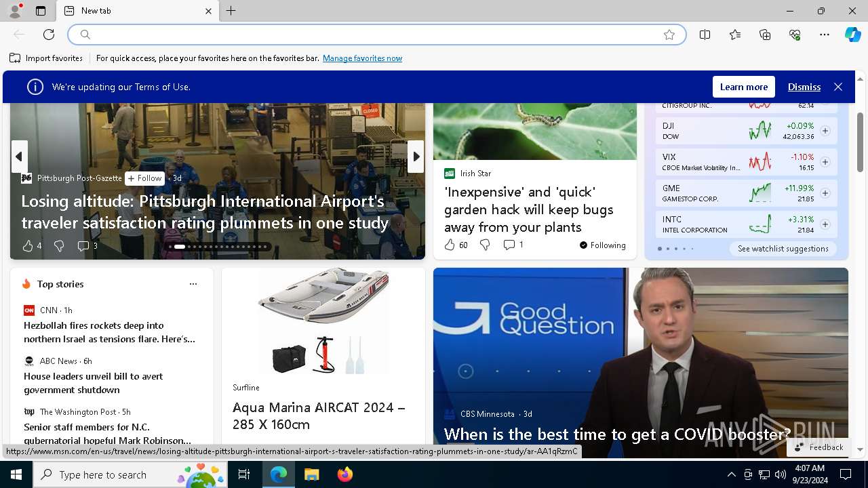This screenshot has width=868, height=488.
Task: Close the Terms of Use banner X
Action: [x=838, y=87]
